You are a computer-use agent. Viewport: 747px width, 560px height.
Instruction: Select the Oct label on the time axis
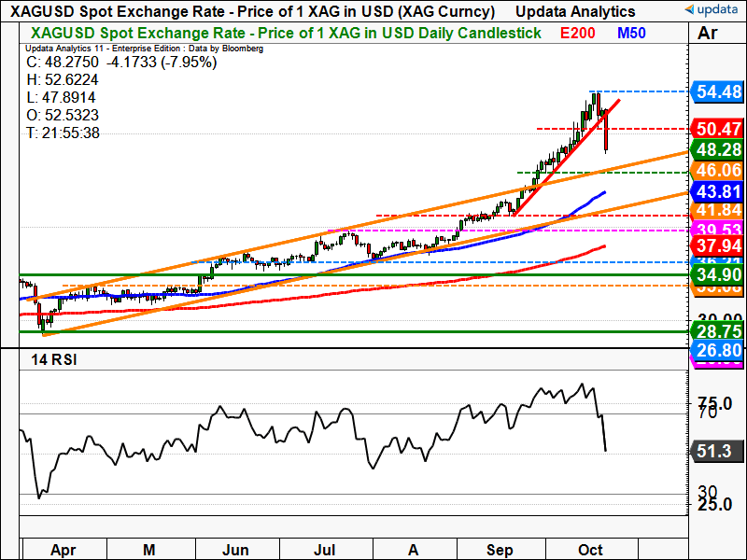tap(591, 549)
